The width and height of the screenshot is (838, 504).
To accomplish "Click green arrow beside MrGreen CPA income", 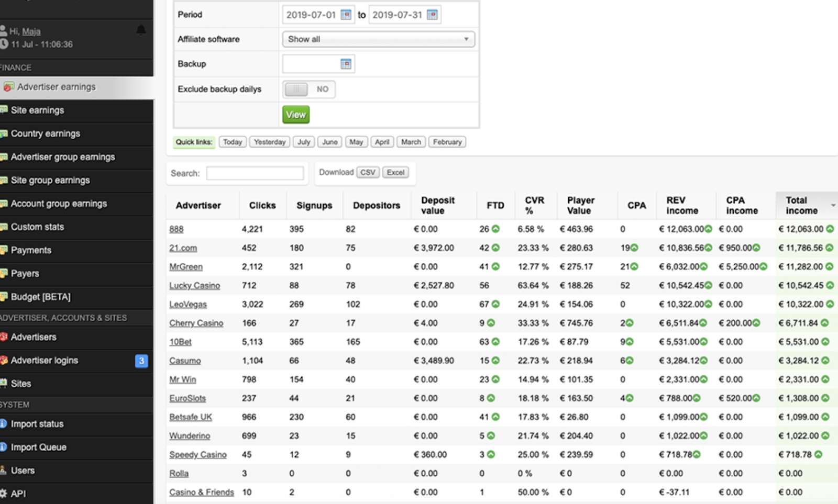I will 763,266.
